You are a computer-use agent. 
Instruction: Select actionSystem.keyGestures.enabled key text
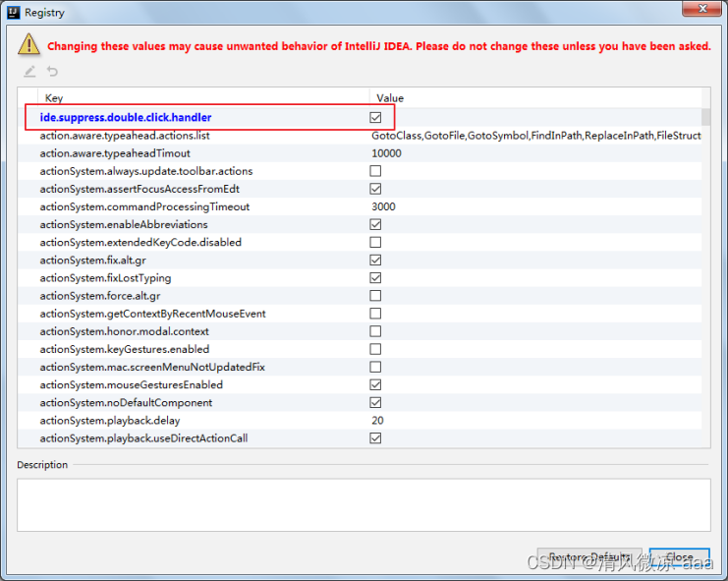125,349
